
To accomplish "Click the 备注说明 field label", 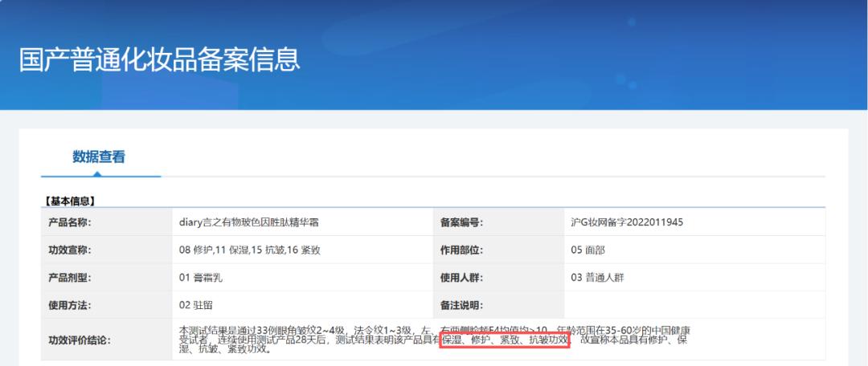I will pos(461,304).
